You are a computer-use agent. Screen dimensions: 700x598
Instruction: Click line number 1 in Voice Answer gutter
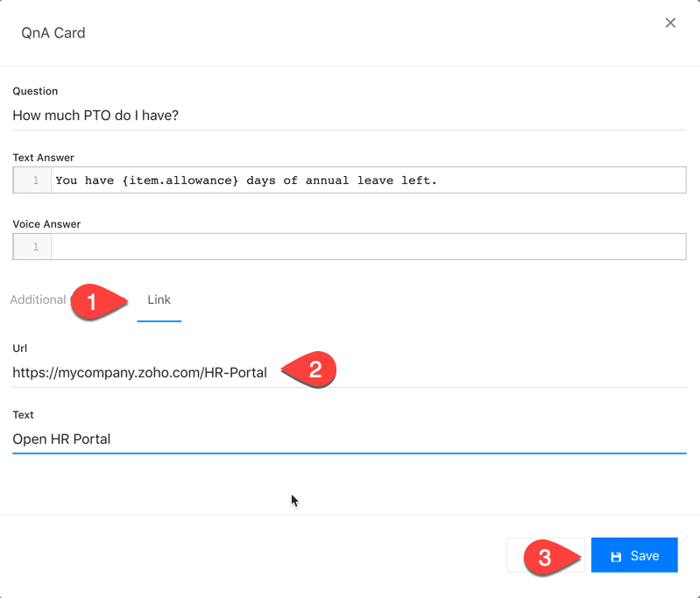36,247
